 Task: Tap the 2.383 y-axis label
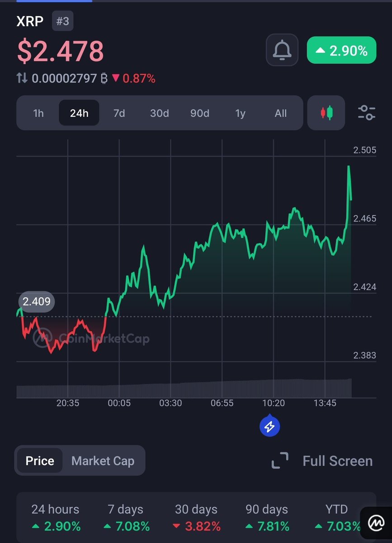[364, 355]
